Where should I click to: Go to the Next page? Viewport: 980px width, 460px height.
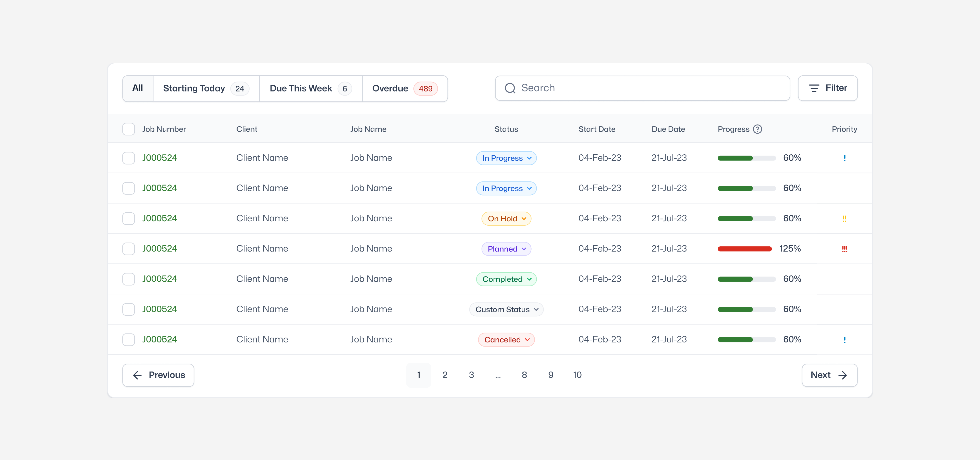coord(829,375)
